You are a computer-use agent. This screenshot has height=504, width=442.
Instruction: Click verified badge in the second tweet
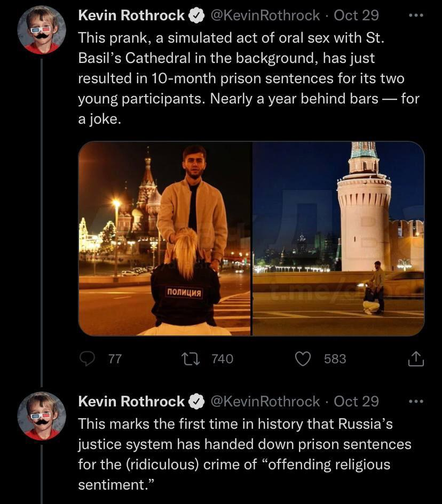pos(197,402)
